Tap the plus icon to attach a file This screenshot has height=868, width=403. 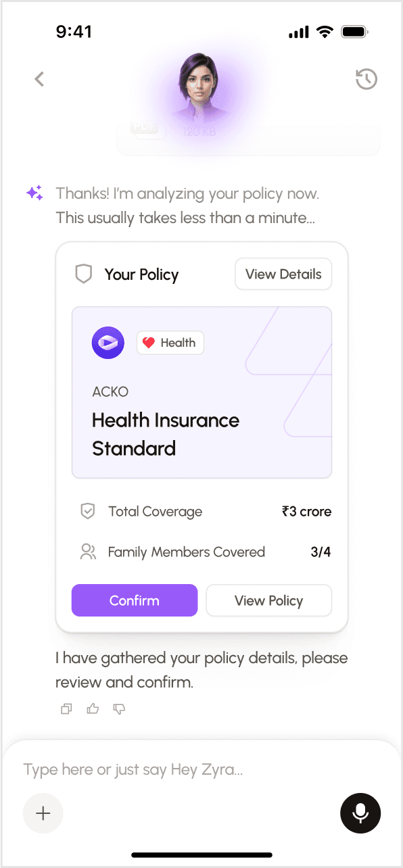[43, 813]
